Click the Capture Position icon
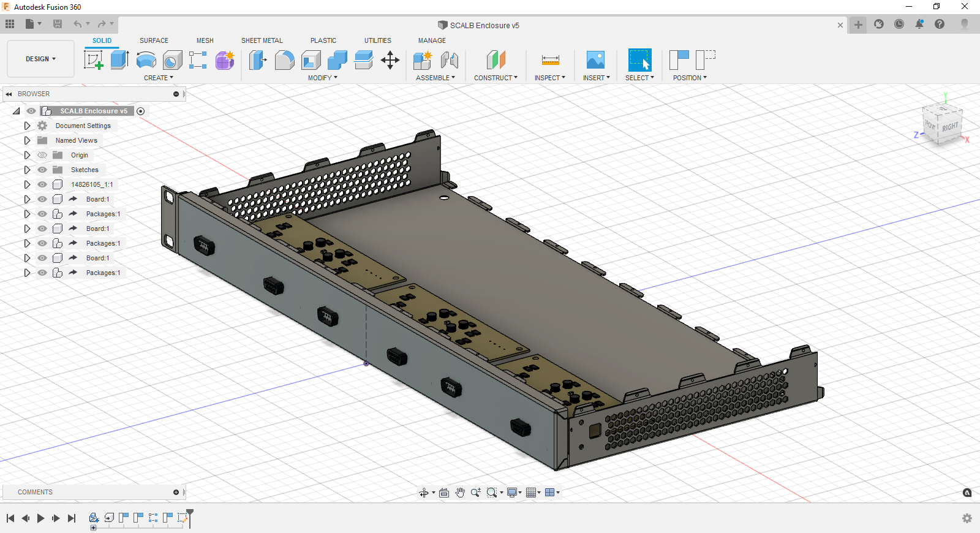980x533 pixels. (679, 60)
